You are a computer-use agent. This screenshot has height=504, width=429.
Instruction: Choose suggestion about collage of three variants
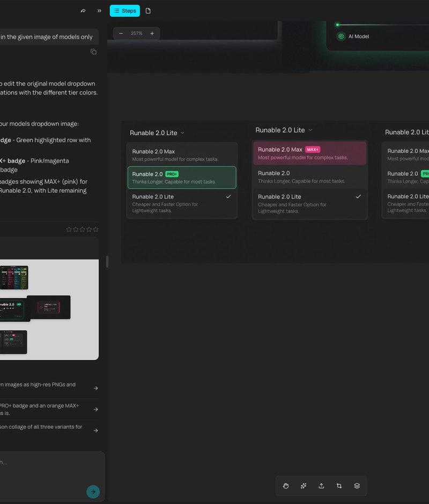pyautogui.click(x=49, y=430)
